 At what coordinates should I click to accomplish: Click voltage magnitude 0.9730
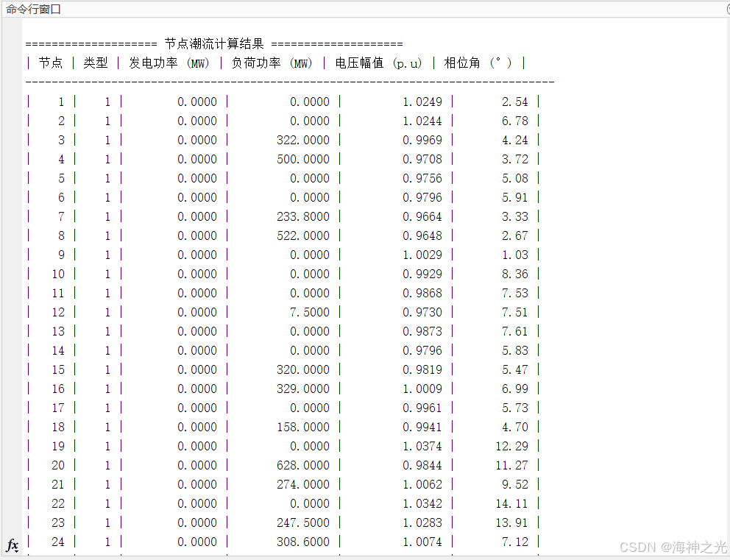[422, 312]
